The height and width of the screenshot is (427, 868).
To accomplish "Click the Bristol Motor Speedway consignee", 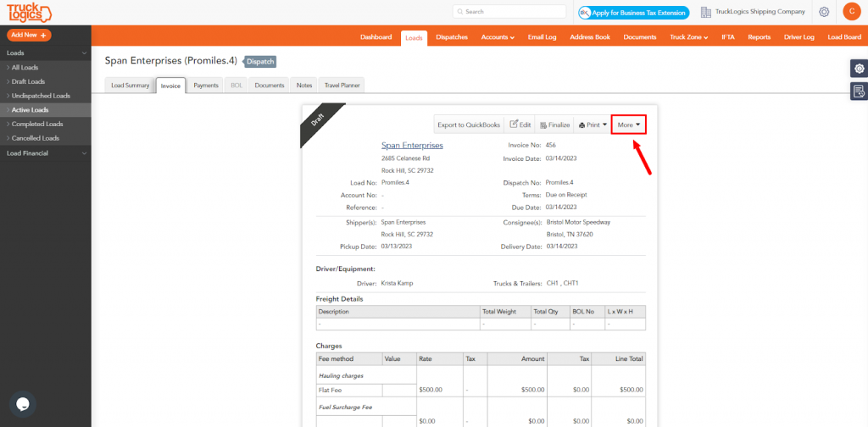I will pyautogui.click(x=578, y=222).
